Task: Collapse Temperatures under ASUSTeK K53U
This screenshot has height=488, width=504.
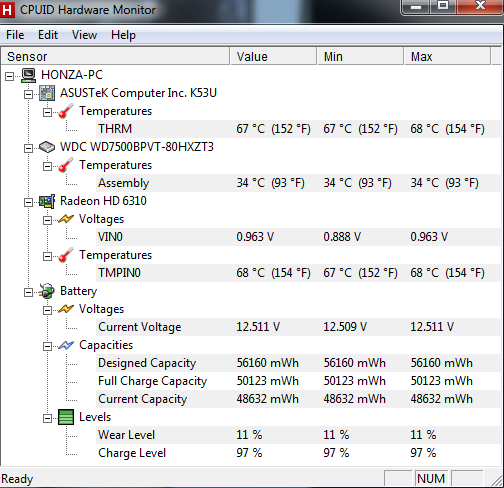Action: pyautogui.click(x=47, y=113)
